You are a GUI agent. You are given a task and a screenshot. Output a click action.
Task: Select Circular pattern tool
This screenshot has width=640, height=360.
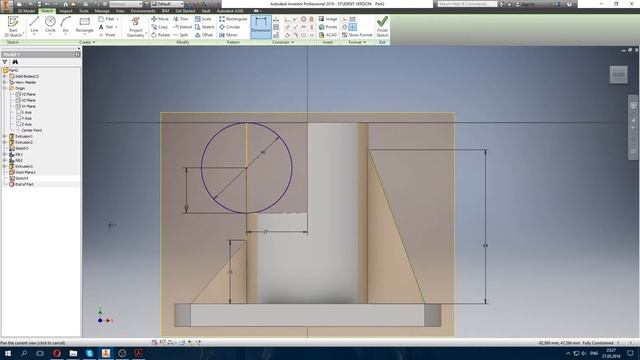point(230,27)
